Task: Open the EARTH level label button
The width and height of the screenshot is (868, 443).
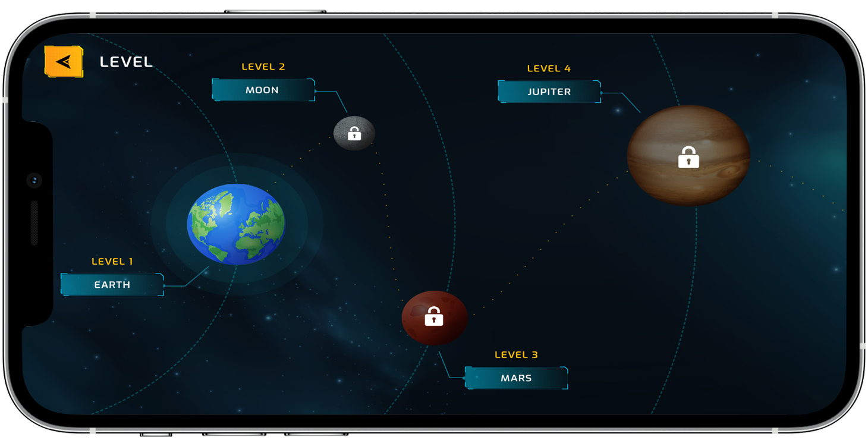Action: click(112, 285)
